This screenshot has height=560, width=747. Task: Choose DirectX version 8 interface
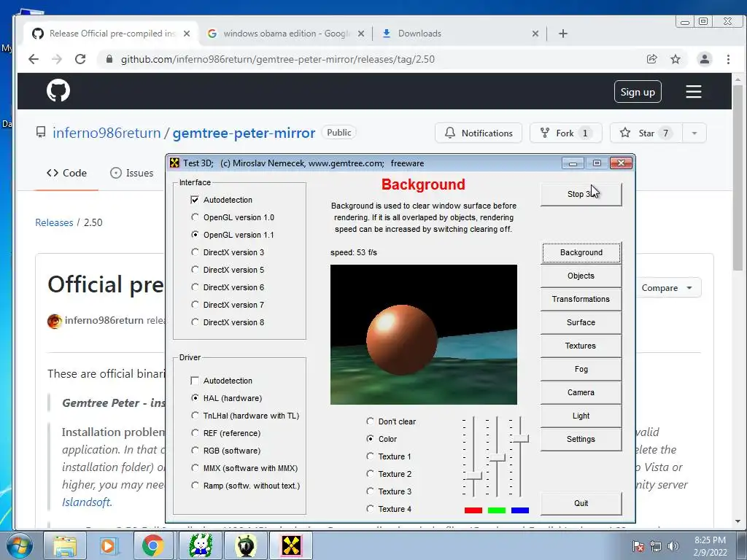[x=195, y=322]
